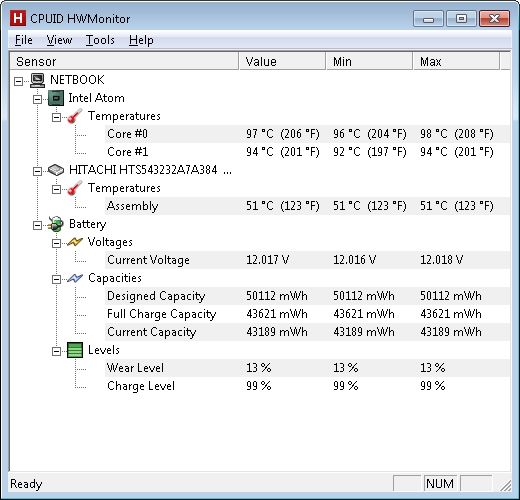520x500 pixels.
Task: Click the window resize grip
Action: click(505, 486)
